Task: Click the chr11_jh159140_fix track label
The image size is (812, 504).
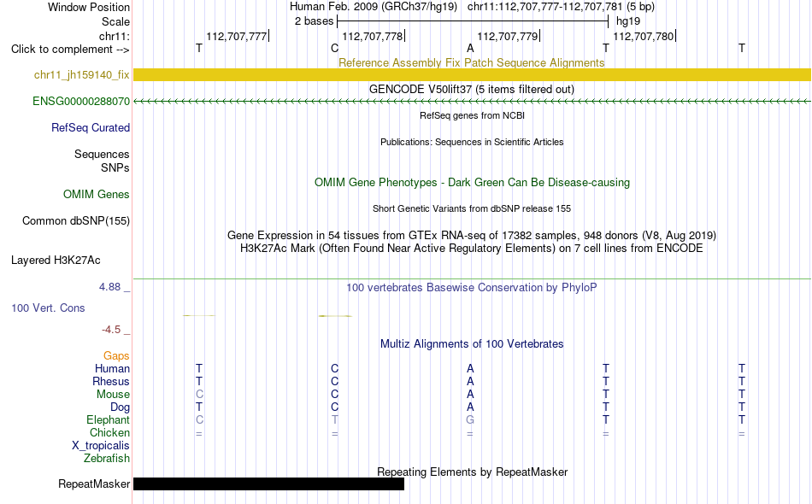Action: click(x=81, y=75)
